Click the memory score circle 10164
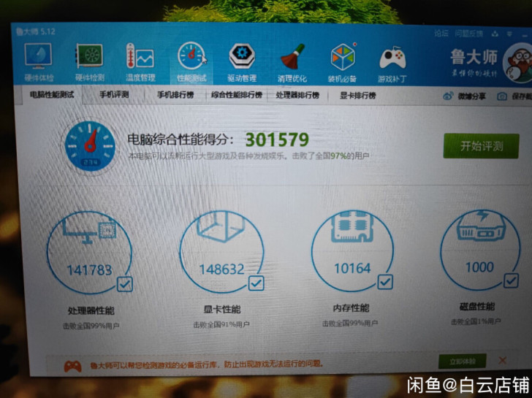Image resolution: width=532 pixels, height=398 pixels. [x=352, y=250]
